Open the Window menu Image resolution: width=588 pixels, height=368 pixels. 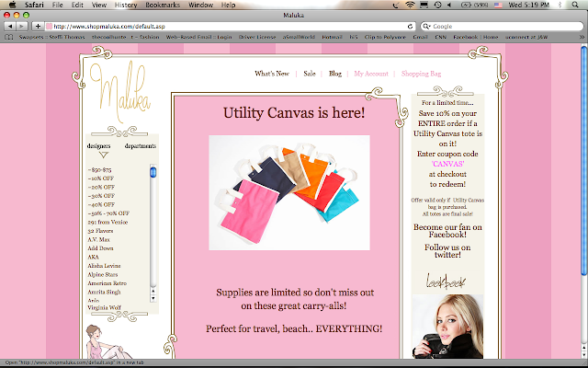tap(200, 5)
